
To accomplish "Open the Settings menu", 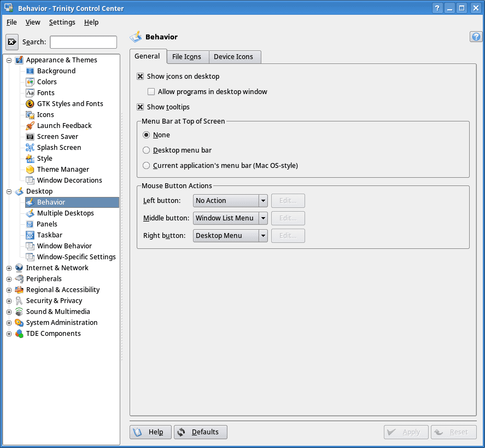I will 62,22.
